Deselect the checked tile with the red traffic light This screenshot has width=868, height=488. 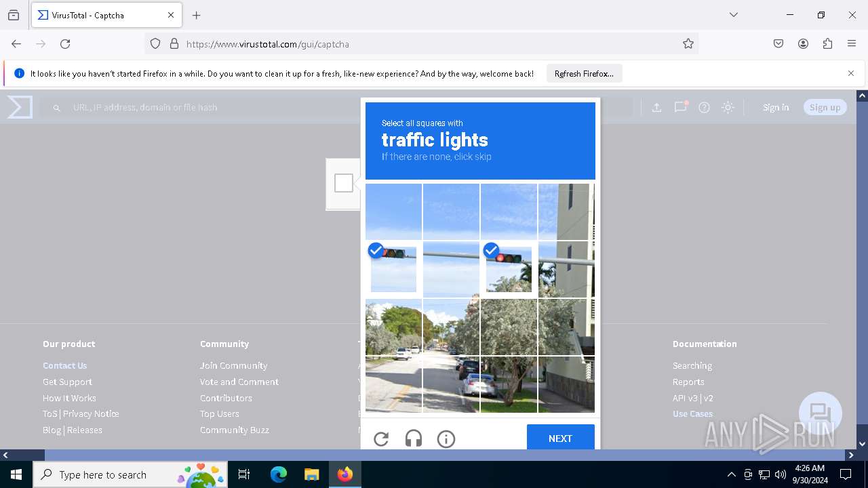point(509,269)
